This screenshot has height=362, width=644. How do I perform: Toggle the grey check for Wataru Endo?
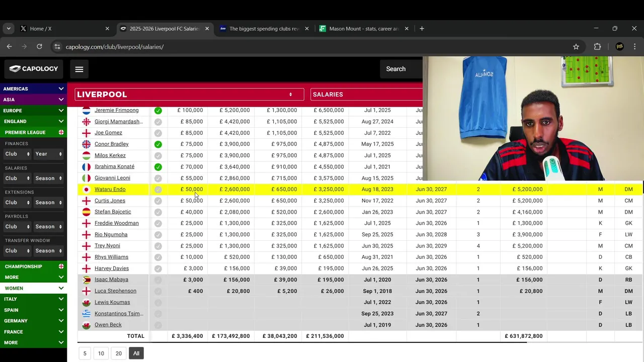click(x=158, y=190)
